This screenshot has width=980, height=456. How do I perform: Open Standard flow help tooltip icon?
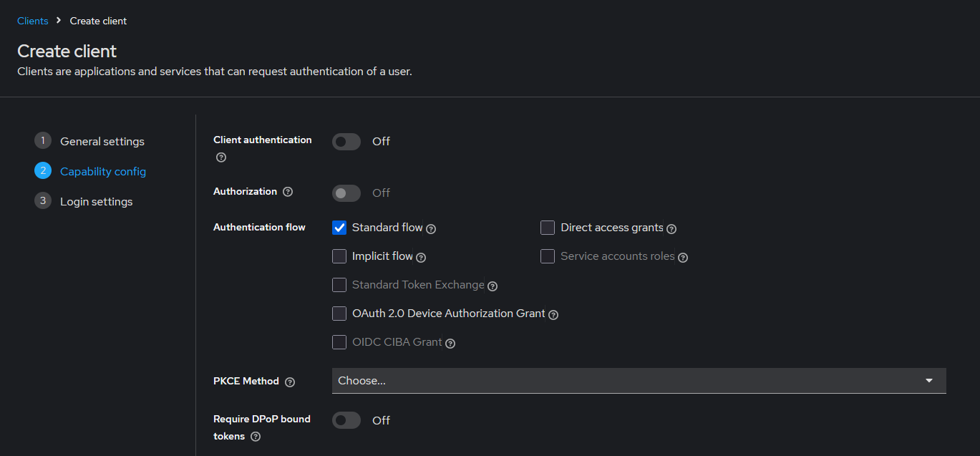(x=431, y=229)
